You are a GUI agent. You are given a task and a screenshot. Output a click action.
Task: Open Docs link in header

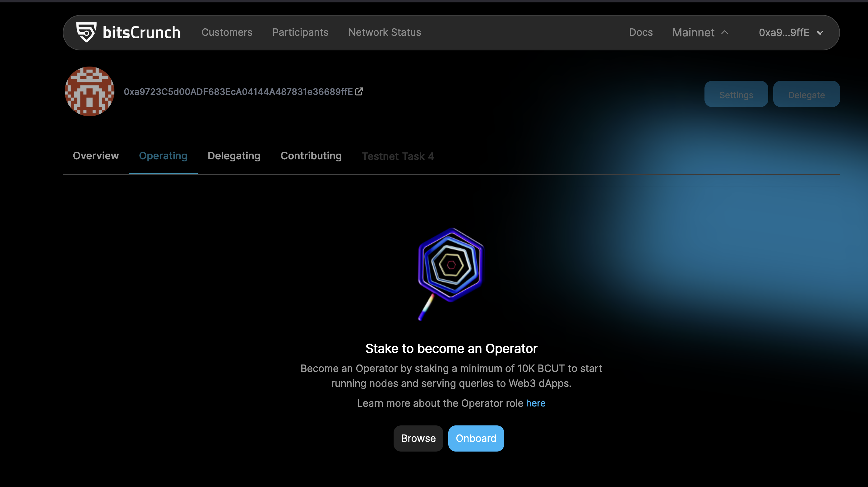640,32
